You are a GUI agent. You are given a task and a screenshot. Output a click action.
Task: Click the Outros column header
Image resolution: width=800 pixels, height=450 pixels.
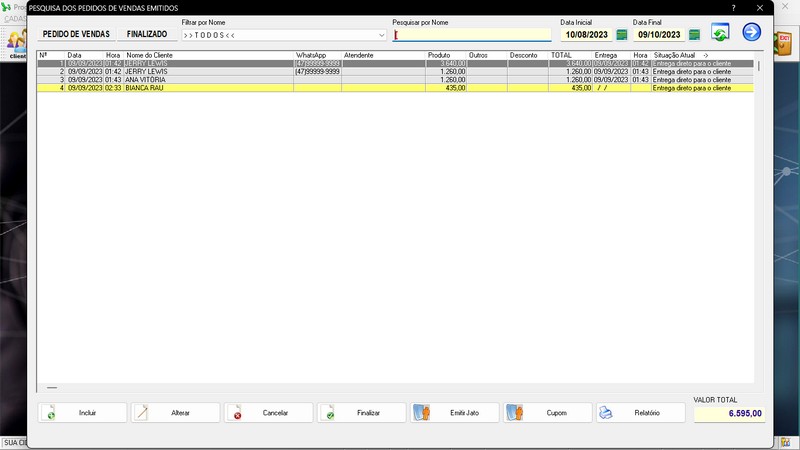487,55
